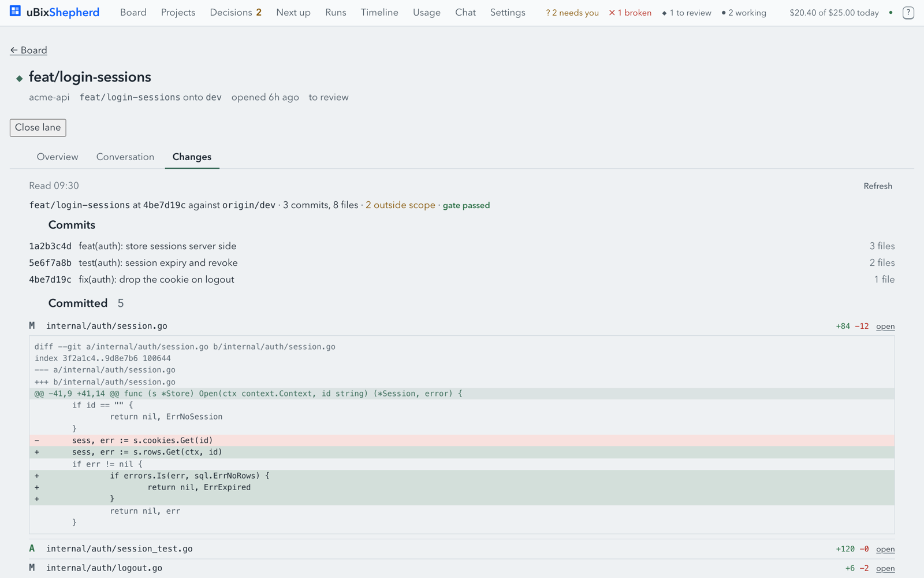Open the Chat page
This screenshot has height=578, width=924.
(x=465, y=12)
